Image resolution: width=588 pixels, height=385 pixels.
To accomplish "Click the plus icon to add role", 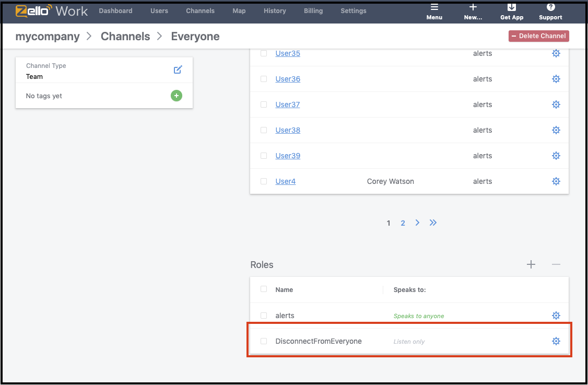I will pos(531,264).
